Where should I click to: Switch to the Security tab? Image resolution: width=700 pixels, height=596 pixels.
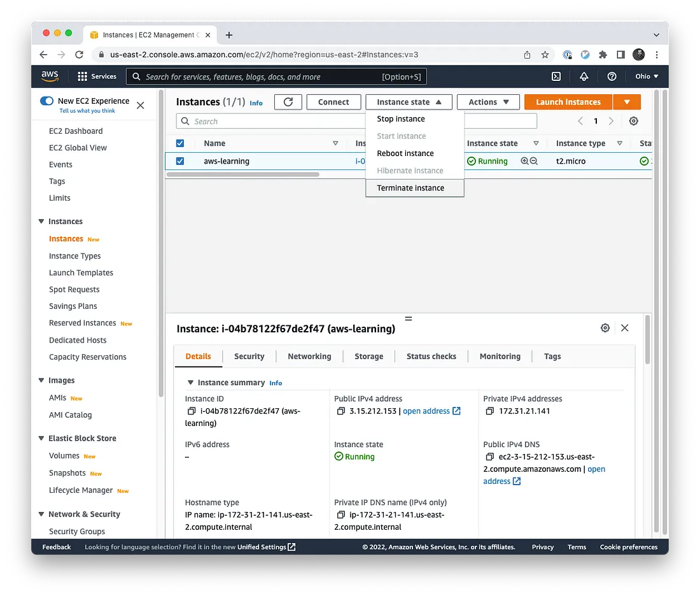click(x=249, y=356)
